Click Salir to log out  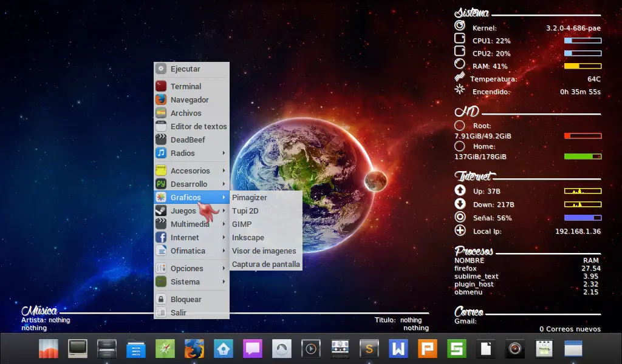[x=179, y=312]
